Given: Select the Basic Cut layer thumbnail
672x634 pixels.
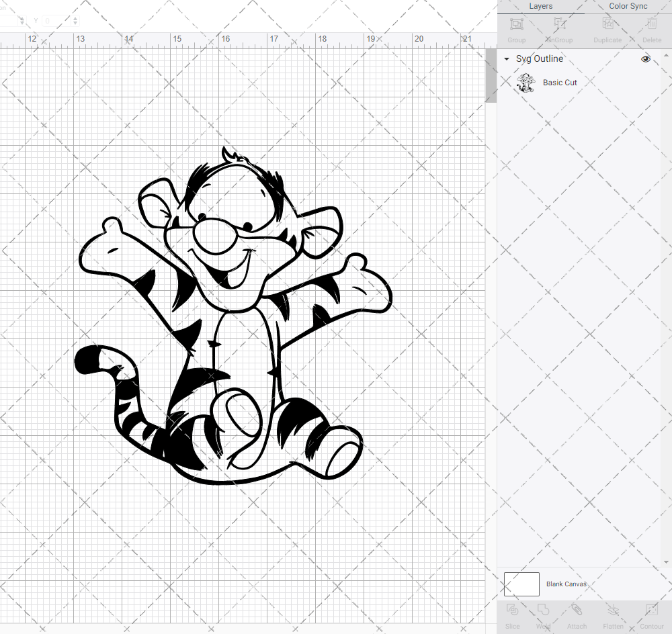Looking at the screenshot, I should pyautogui.click(x=526, y=83).
